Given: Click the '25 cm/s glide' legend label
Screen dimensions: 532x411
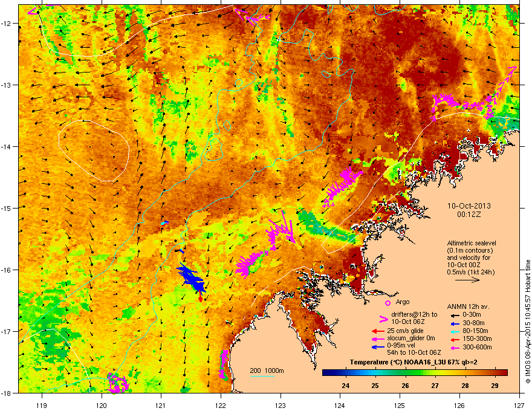Looking at the screenshot, I should pyautogui.click(x=405, y=331).
